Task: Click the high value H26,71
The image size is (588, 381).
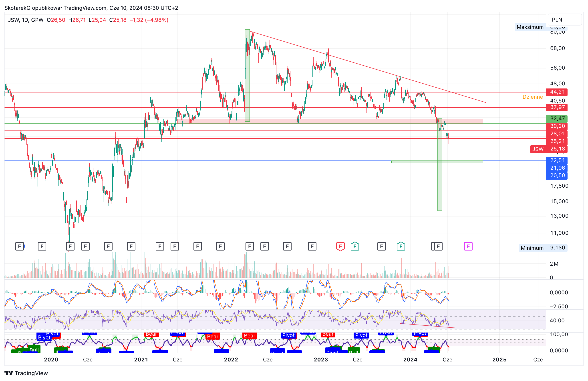Action: (77, 20)
